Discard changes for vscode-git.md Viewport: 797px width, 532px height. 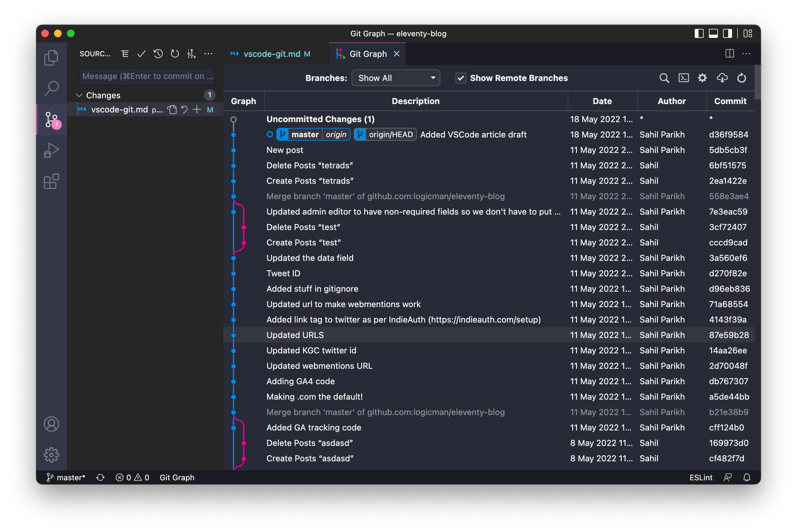coord(184,110)
